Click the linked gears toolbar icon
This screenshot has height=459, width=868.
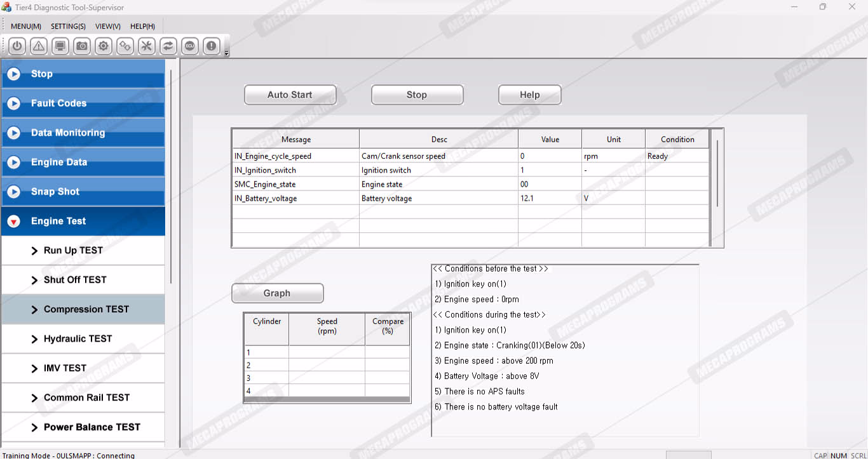(125, 46)
